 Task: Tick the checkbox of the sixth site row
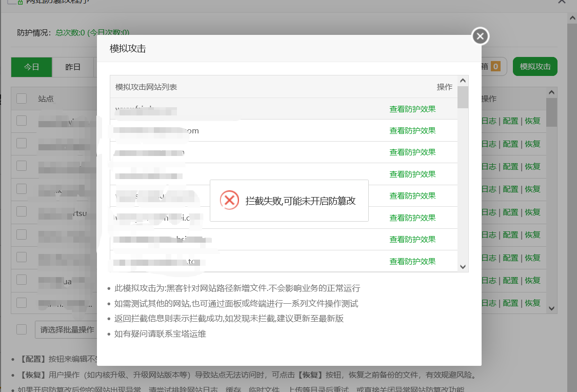[x=22, y=234]
